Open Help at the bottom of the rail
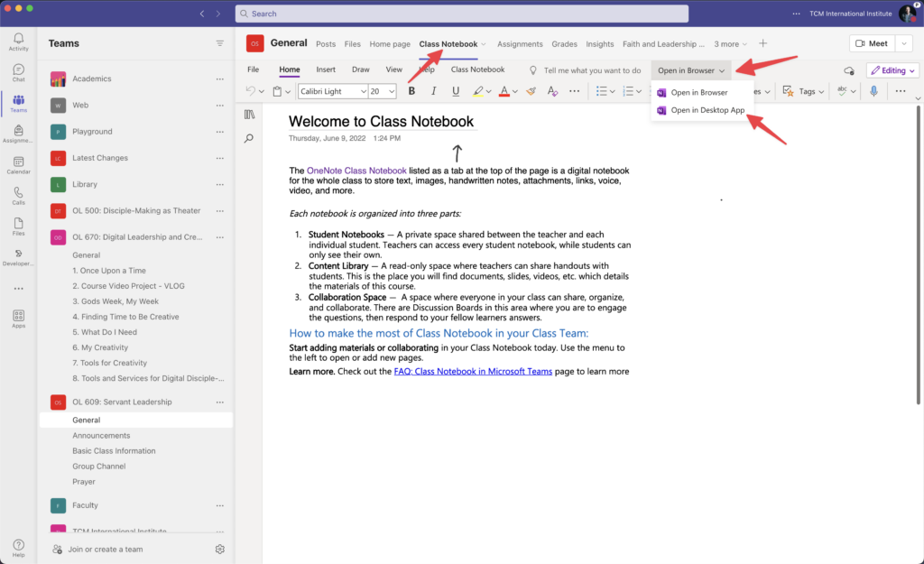Screen dimensions: 924x564 (18, 548)
